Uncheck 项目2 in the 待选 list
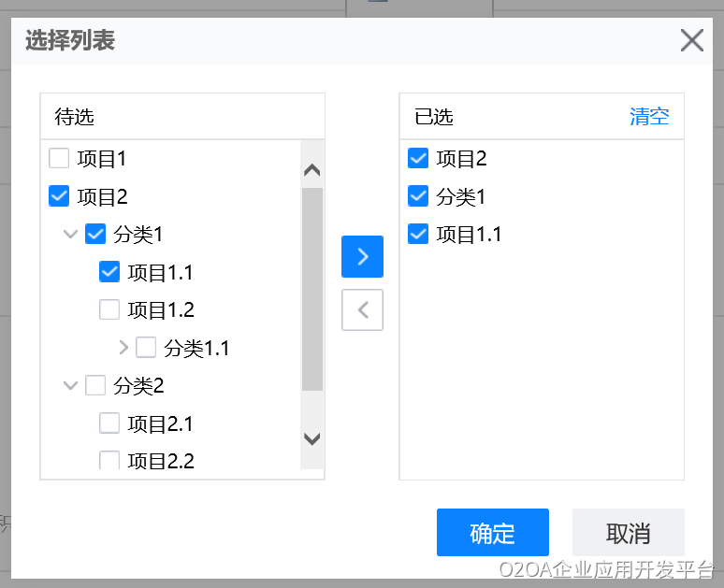Screen dimensions: 724x588 59,196
